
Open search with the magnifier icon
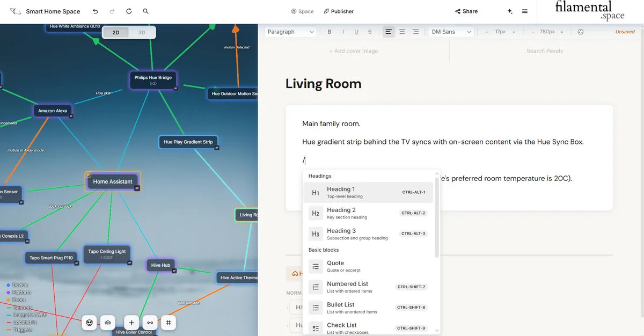(x=145, y=11)
